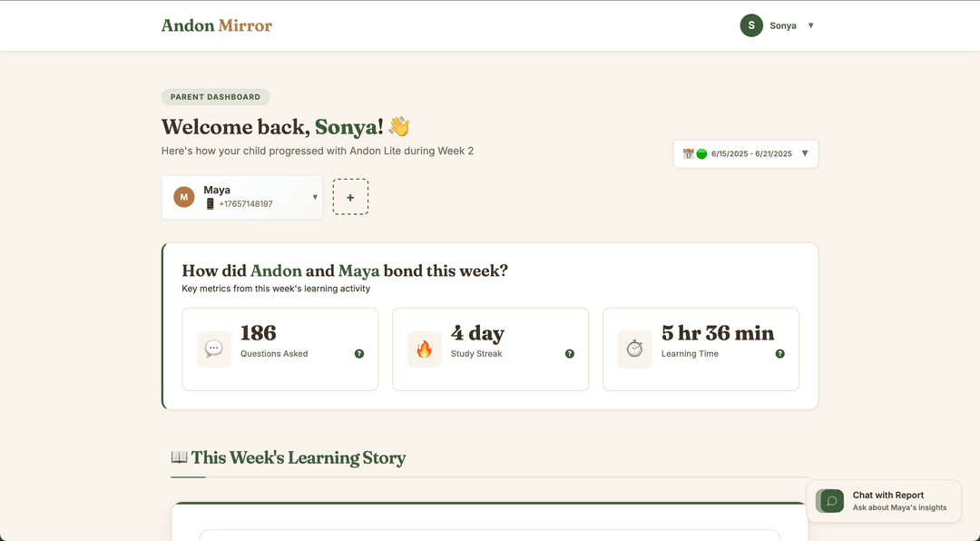Image resolution: width=980 pixels, height=541 pixels.
Task: Click the green status dot in the date picker
Action: tap(700, 153)
